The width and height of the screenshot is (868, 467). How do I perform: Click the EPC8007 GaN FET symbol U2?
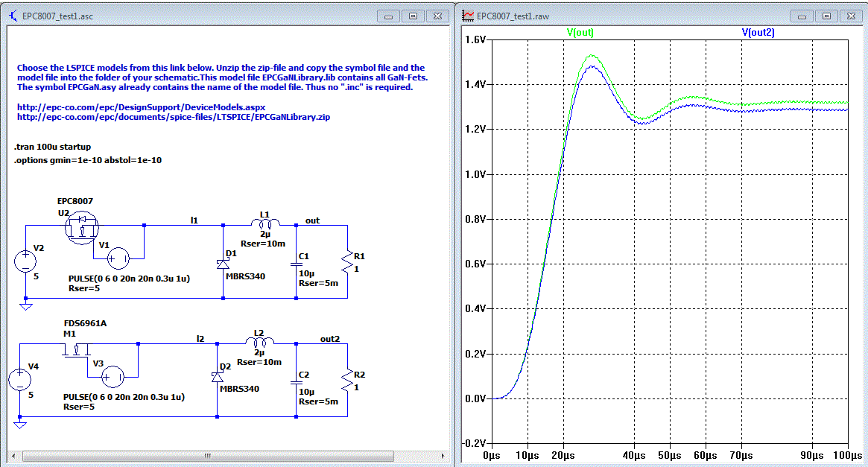[81, 227]
